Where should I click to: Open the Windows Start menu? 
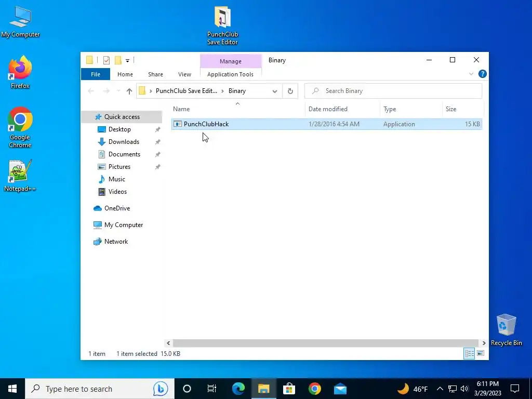[x=12, y=389]
